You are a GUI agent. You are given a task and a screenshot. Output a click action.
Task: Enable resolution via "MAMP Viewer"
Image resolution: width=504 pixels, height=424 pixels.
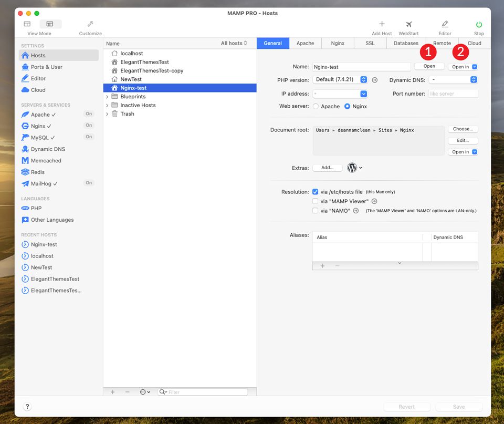[316, 201]
